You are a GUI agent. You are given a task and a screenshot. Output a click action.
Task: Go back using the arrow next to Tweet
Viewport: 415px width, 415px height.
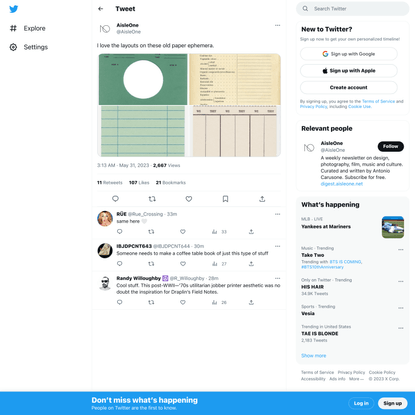point(101,9)
